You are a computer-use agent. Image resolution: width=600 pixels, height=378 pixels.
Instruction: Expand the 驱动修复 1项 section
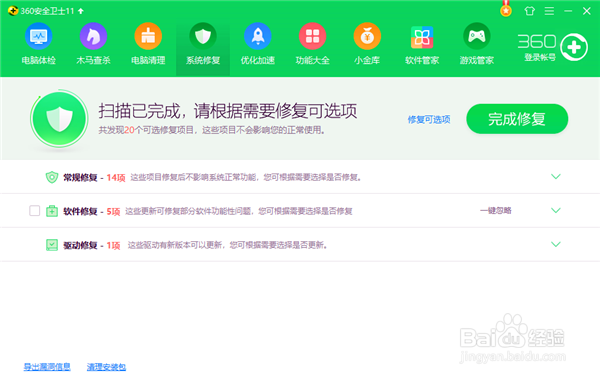tap(556, 244)
